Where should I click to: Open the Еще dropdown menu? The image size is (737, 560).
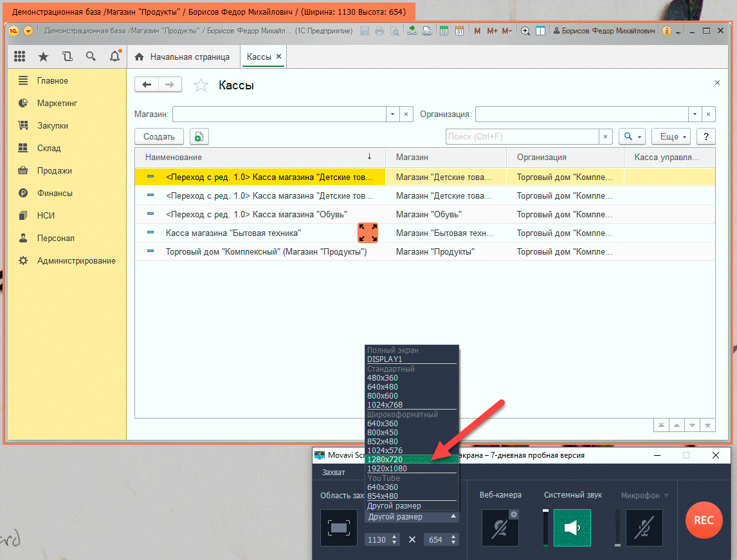[674, 136]
